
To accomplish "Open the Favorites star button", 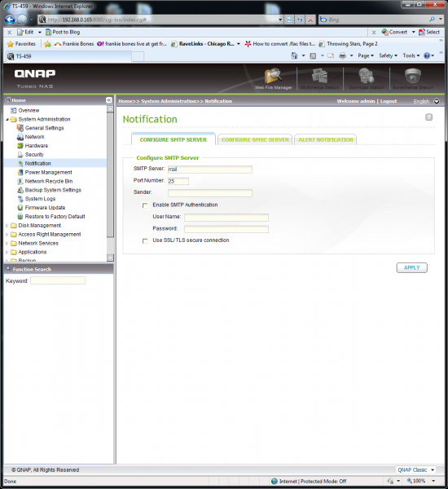I will coord(21,44).
